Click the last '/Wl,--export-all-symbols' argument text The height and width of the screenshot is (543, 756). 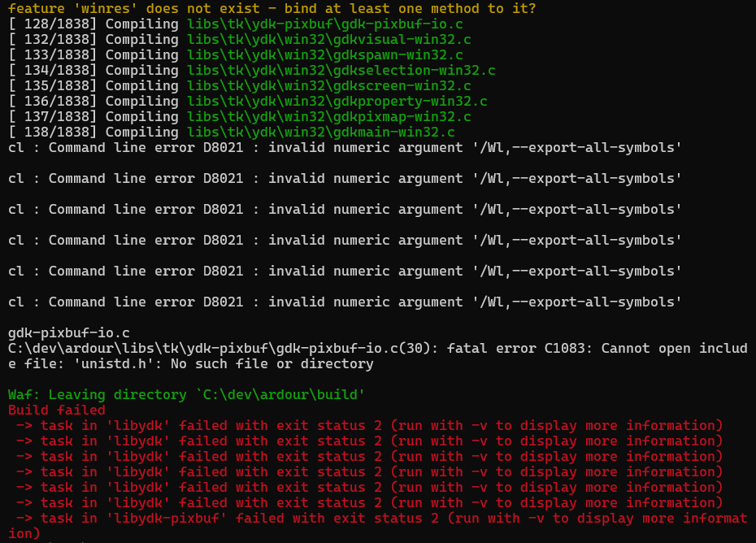pos(576,302)
